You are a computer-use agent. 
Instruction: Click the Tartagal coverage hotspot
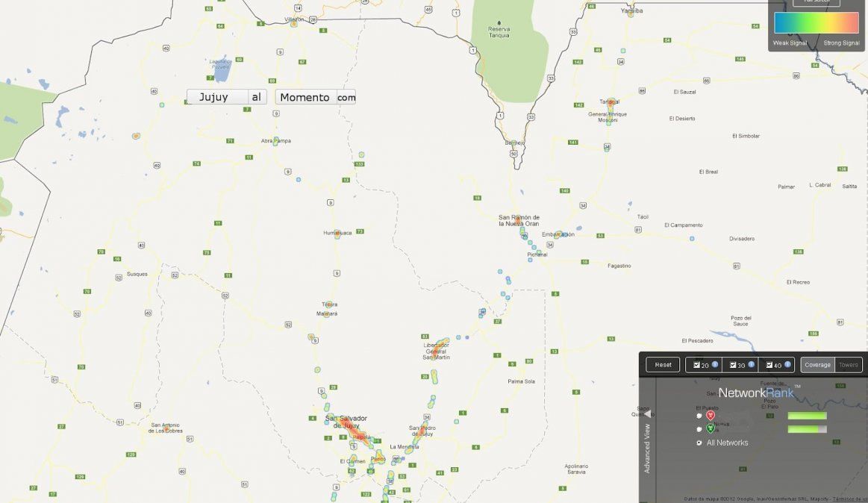coord(611,102)
